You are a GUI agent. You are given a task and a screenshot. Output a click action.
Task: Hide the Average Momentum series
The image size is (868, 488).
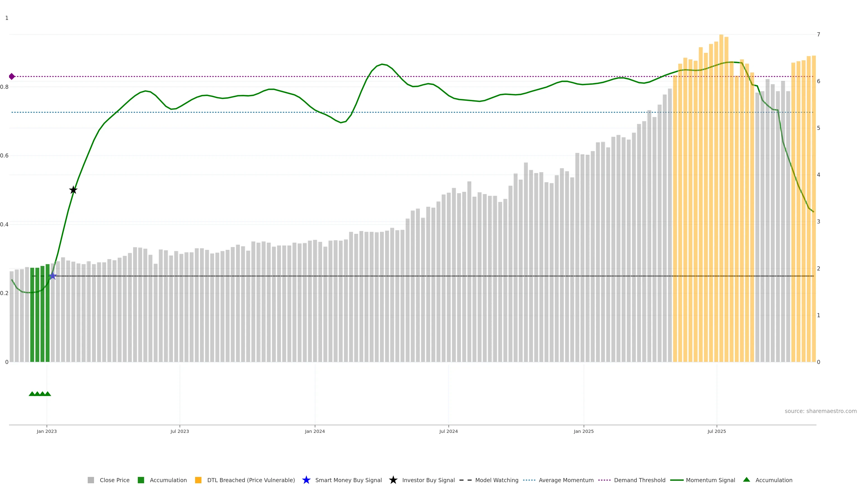566,480
